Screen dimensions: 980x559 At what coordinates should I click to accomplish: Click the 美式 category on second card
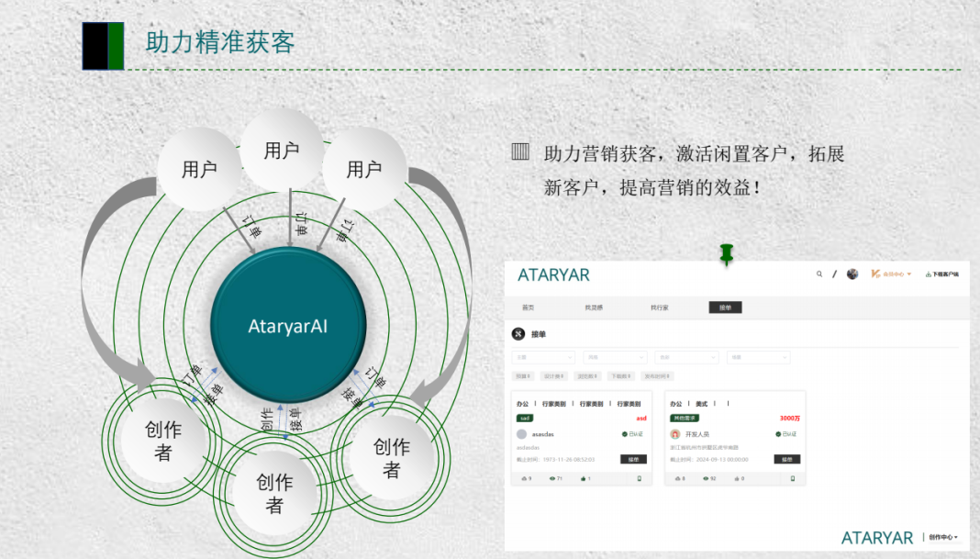coord(702,404)
